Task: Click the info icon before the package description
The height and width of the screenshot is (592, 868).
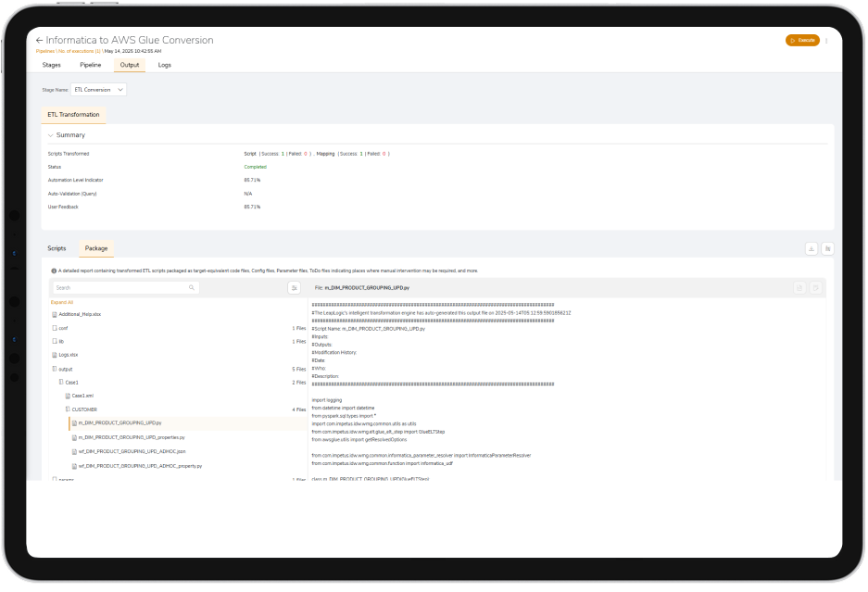Action: click(54, 271)
